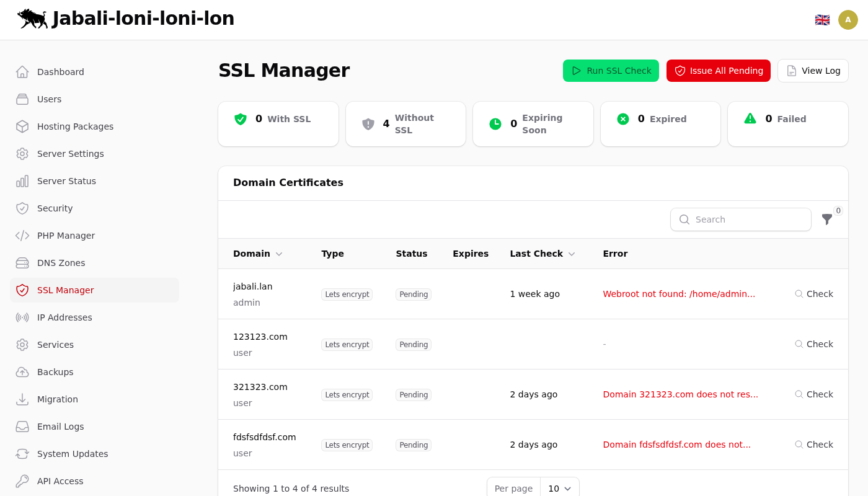The height and width of the screenshot is (496, 868).
Task: Open DNS Zones in sidebar
Action: tap(61, 263)
